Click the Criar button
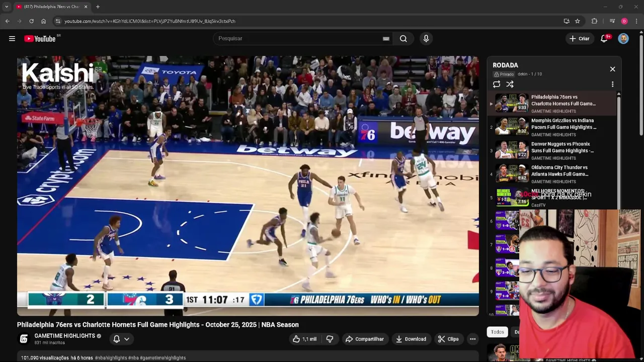Viewport: 644px width, 362px height. click(x=579, y=39)
